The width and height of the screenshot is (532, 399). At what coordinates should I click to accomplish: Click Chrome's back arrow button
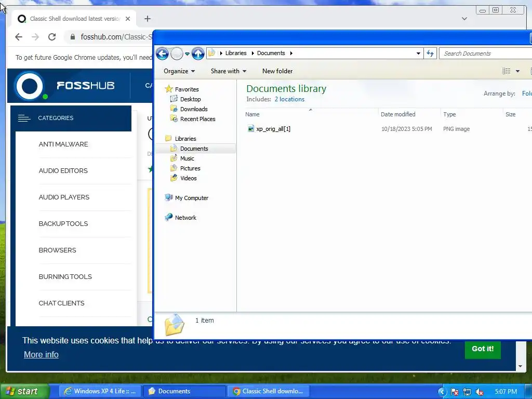[x=19, y=37]
